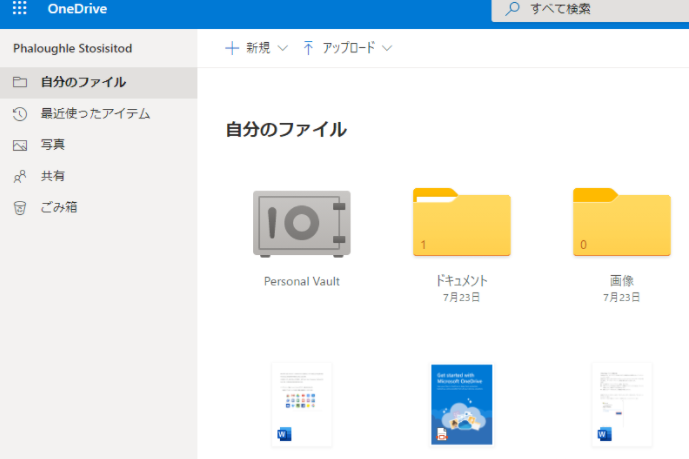Click the people icon beside 共有
The height and width of the screenshot is (459, 689).
20,177
